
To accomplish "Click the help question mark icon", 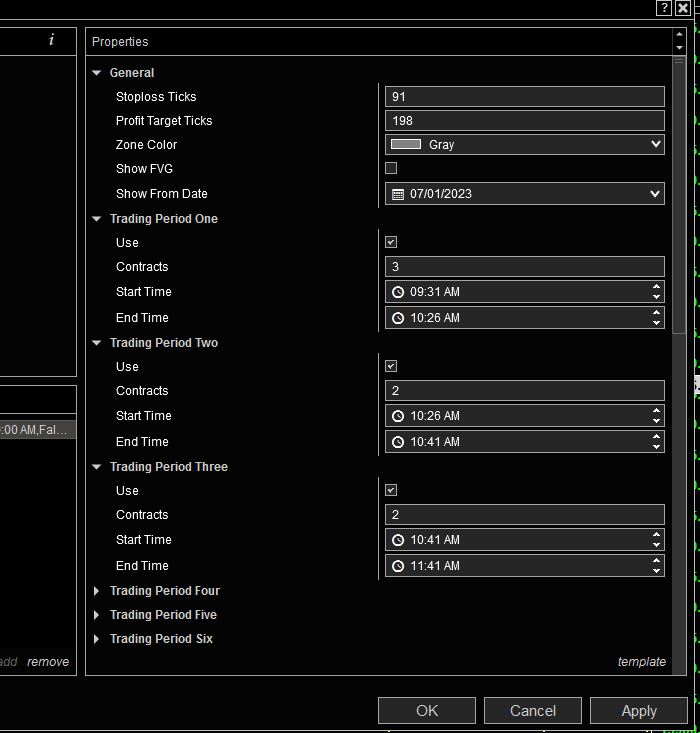I will pos(664,8).
